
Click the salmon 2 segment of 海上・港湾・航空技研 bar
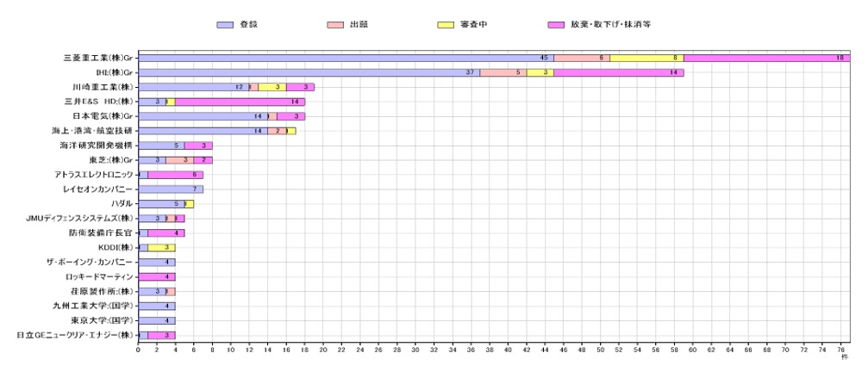coord(277,131)
